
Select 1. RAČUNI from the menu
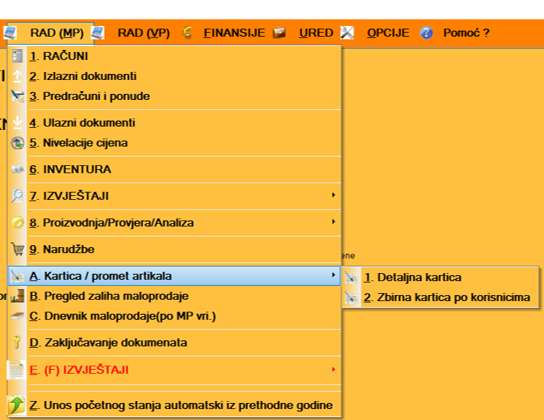175,56
